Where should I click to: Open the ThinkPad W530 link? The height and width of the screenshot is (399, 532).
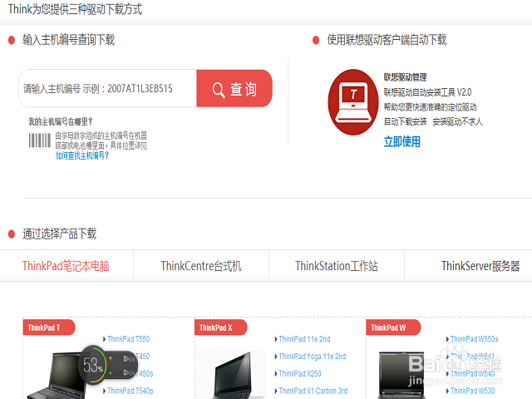click(473, 391)
